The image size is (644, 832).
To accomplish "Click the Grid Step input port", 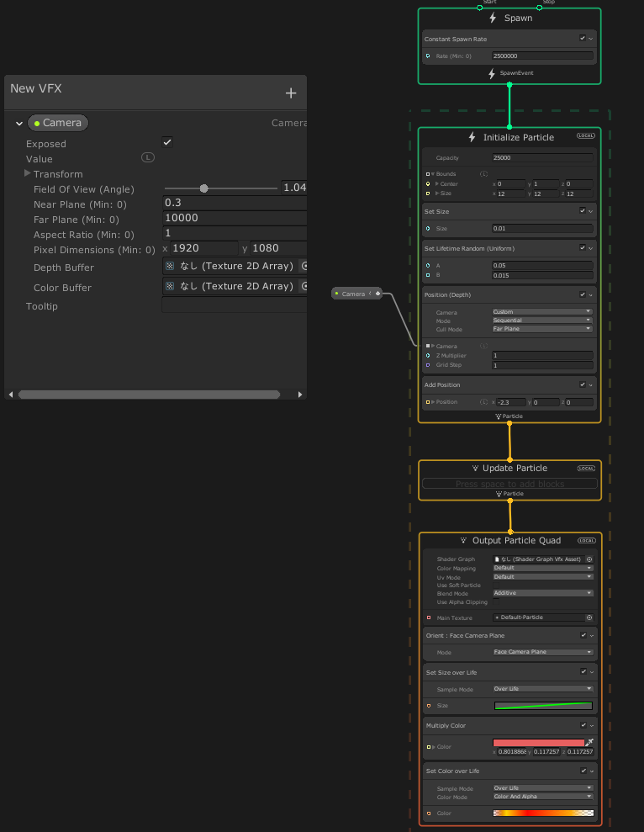I will pos(428,365).
